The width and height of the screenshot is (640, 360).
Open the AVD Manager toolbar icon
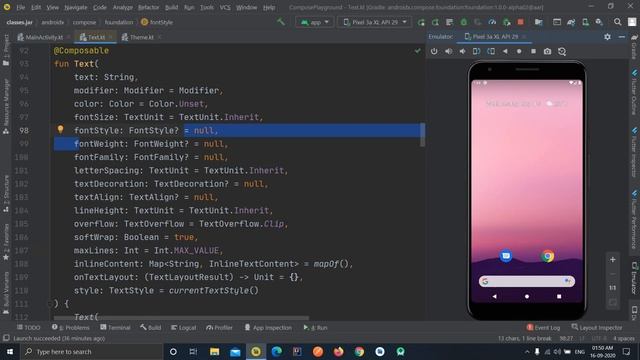point(585,22)
